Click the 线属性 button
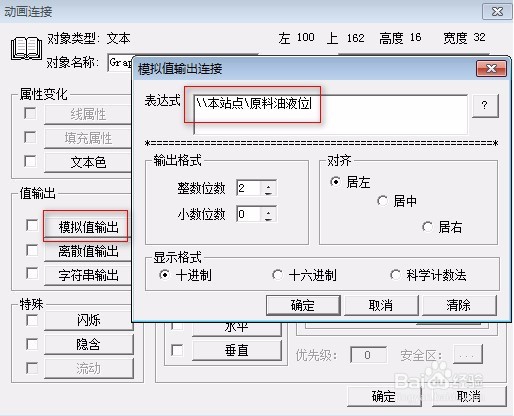This screenshot has height=416, width=514. 88,115
